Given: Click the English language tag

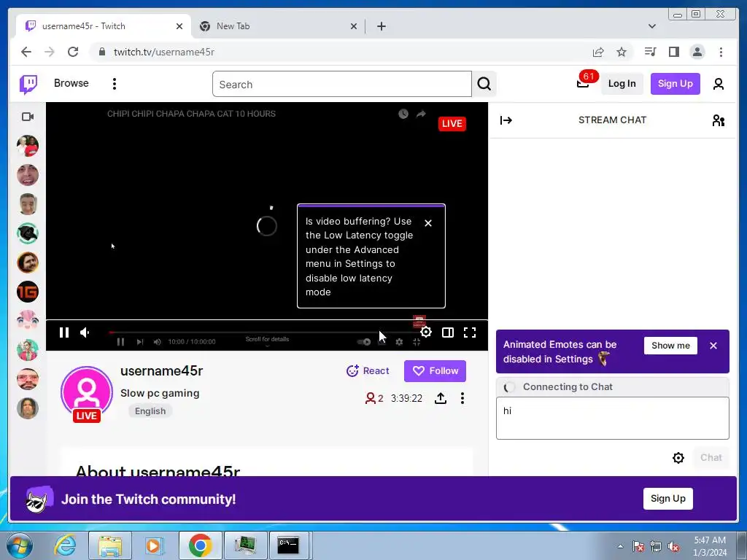Looking at the screenshot, I should pos(150,411).
